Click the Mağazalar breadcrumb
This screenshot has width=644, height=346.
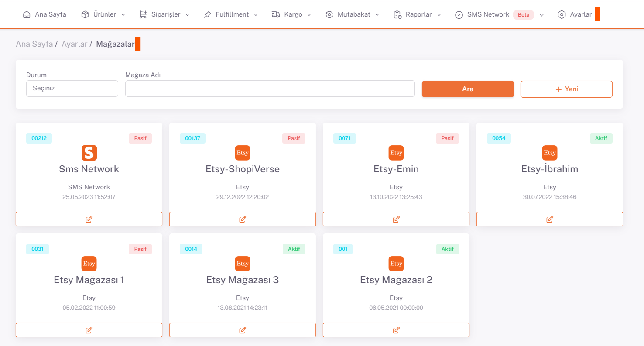[115, 44]
